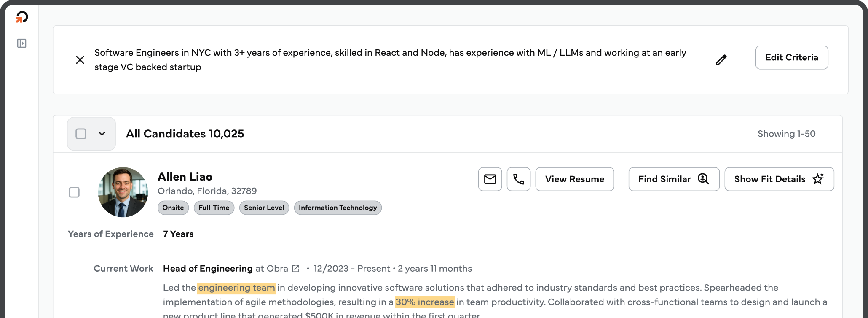The image size is (868, 318).
Task: Click the orange app logo icon
Action: (x=21, y=17)
